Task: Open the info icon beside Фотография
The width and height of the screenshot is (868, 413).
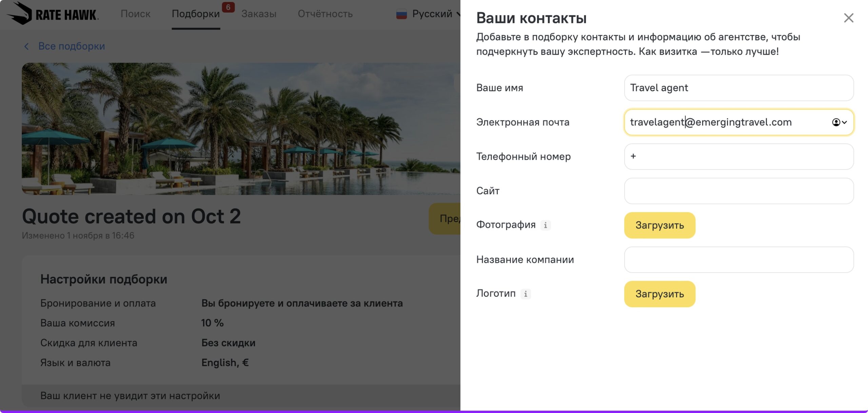Action: 545,225
